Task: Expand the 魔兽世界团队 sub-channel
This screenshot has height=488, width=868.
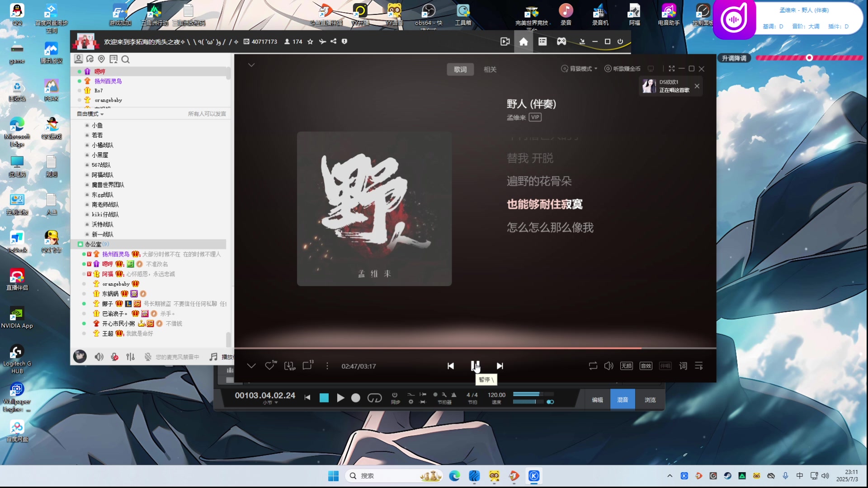Action: click(x=108, y=185)
